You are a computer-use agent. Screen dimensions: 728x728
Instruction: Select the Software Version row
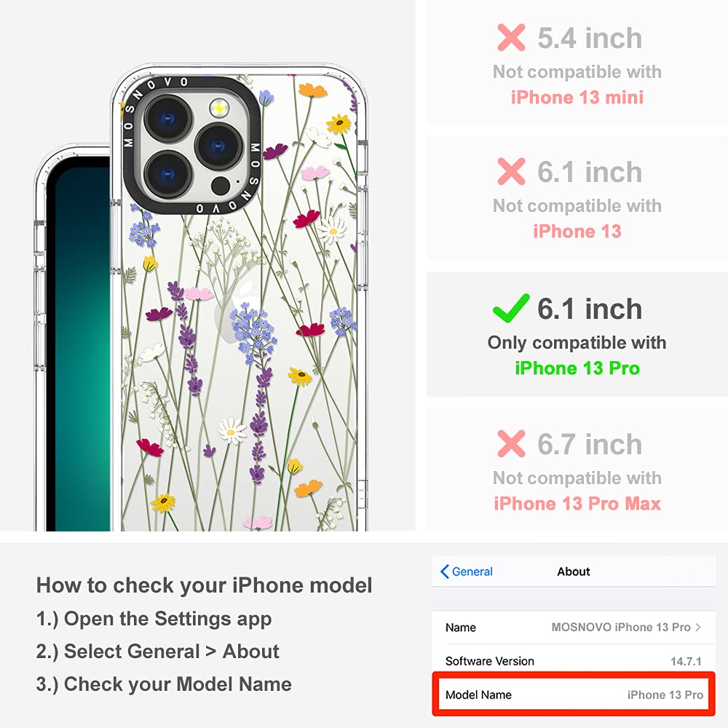574,661
